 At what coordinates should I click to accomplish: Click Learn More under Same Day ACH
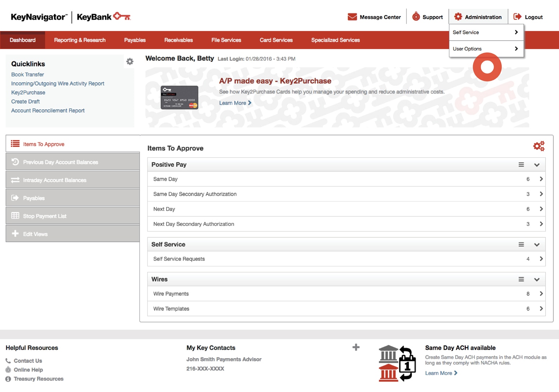pyautogui.click(x=441, y=373)
